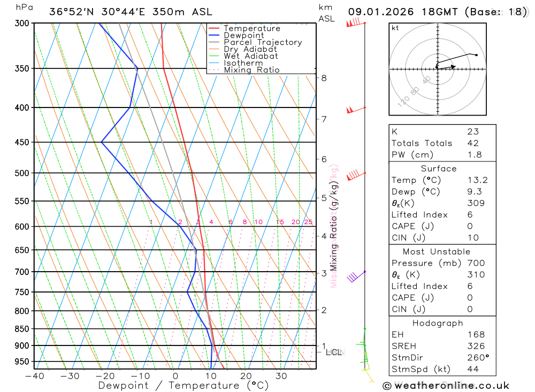Viewport: 535px width, 392px height.
Task: Click the 5 km altitude label
Action: coord(324,198)
